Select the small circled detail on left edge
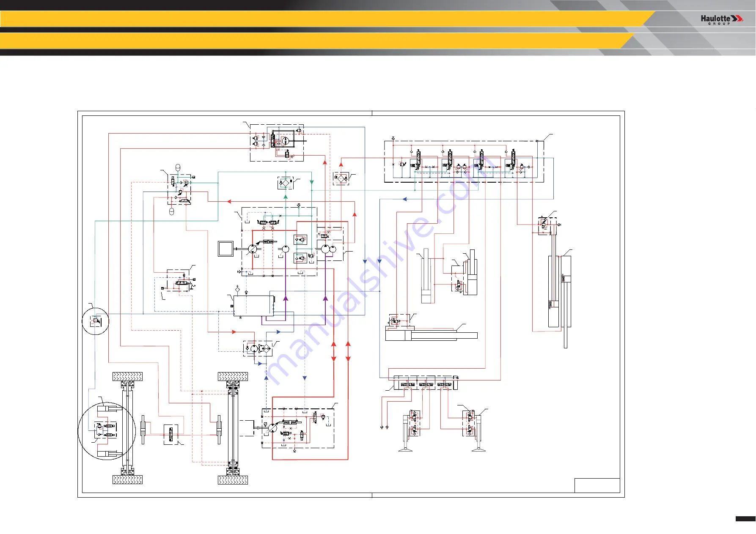Viewport: 756px width, 534px height. (96, 321)
